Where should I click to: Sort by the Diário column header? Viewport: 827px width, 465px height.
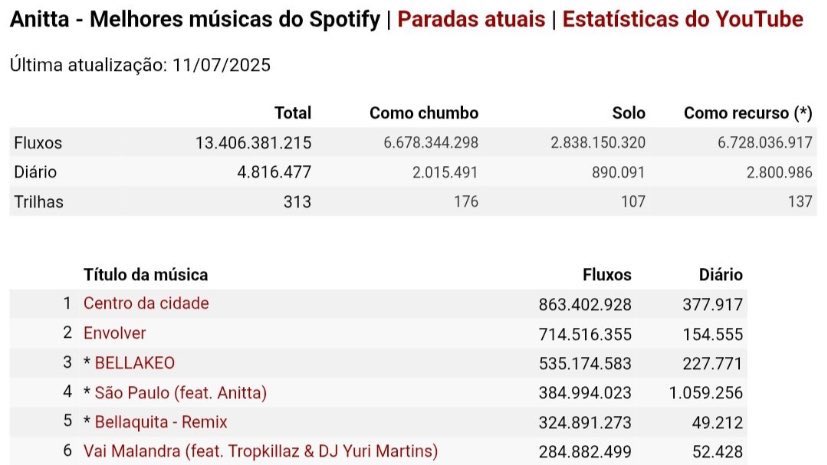tap(720, 275)
